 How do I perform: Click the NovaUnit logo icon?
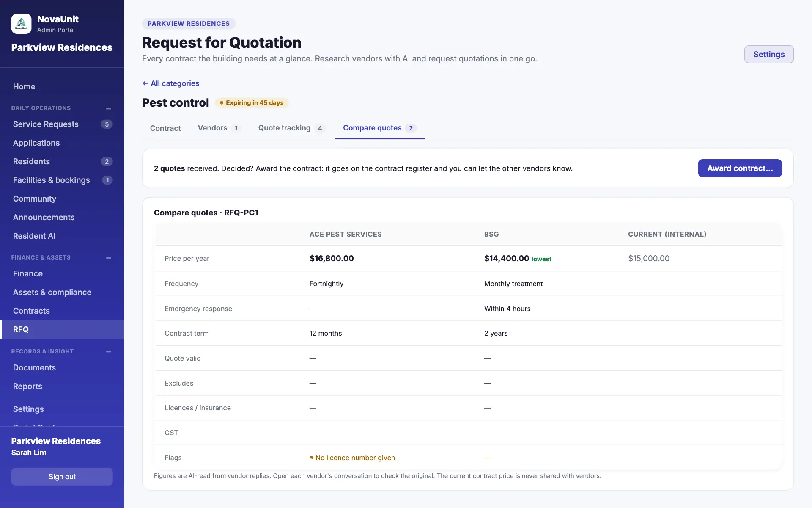pos(21,24)
